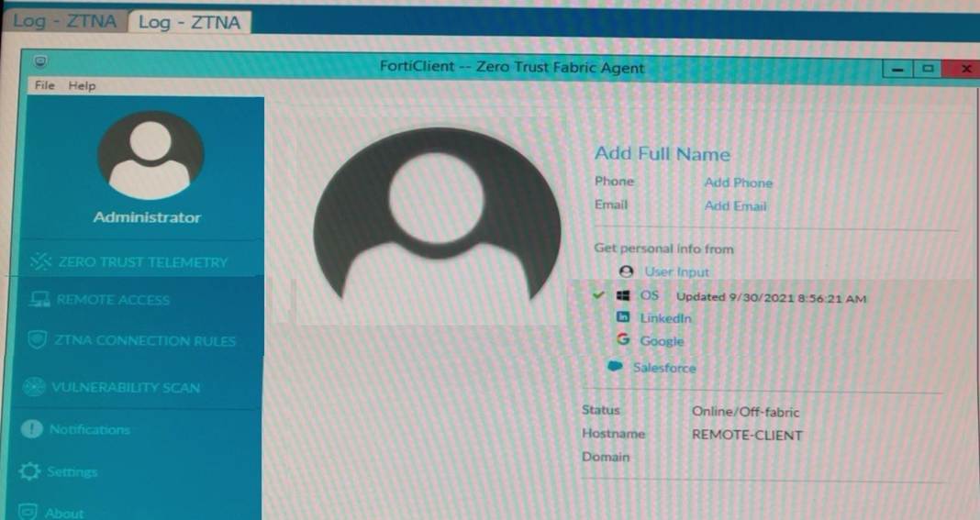Click the Add Phone link
The width and height of the screenshot is (980, 520).
click(738, 183)
